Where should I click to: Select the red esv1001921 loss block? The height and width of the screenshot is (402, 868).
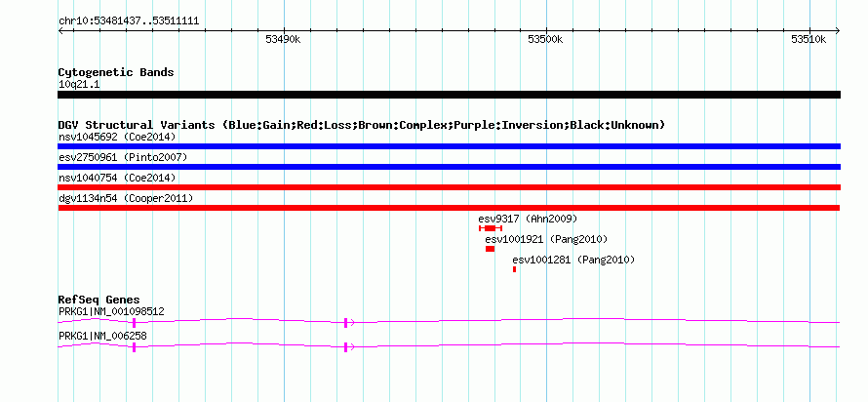pos(490,249)
